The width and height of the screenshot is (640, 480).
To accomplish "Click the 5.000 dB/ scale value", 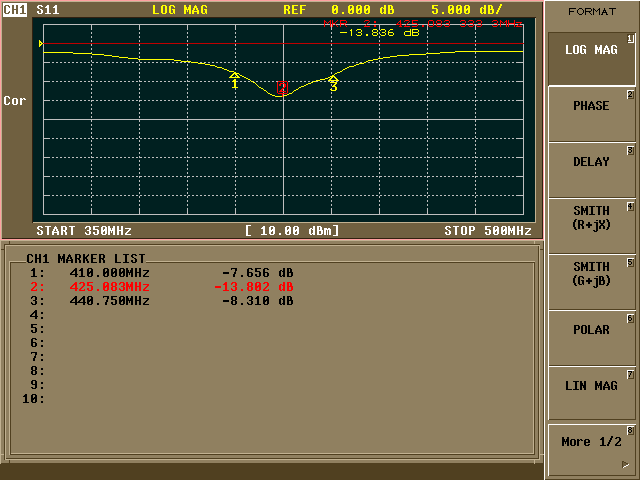I will click(x=467, y=10).
